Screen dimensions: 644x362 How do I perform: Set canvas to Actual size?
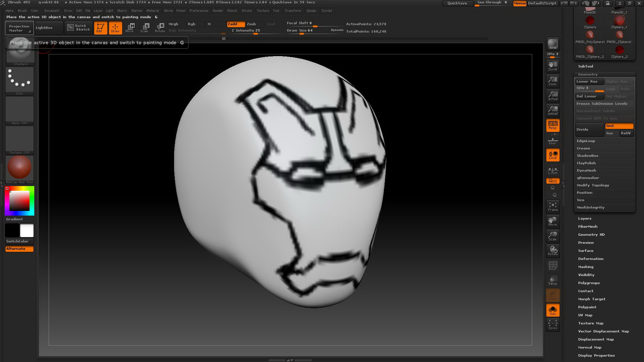553,95
